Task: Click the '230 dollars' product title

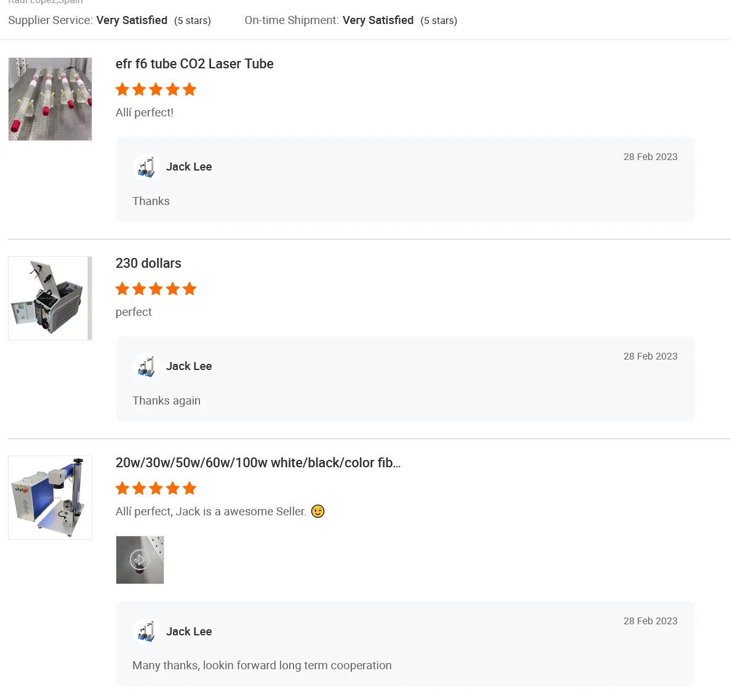Action: click(148, 264)
